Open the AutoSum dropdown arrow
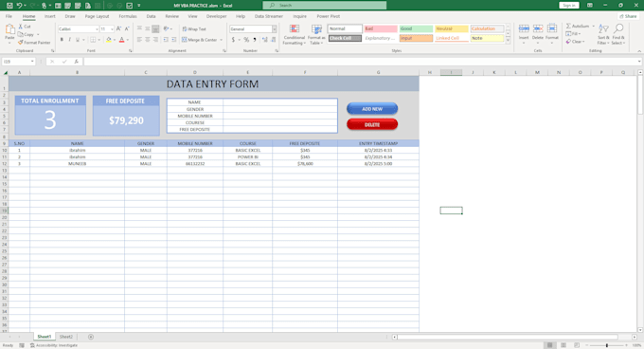Viewport: 644px width, 349px height. [x=593, y=27]
